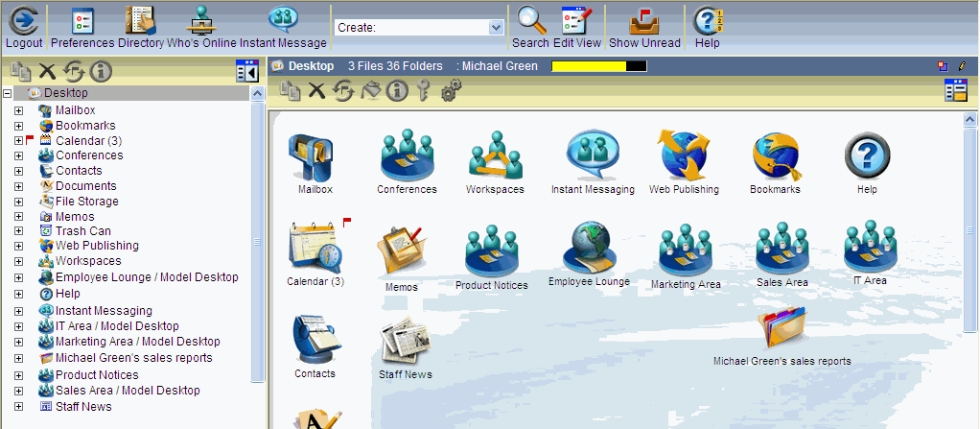The image size is (980, 429).
Task: Click the Show Unread toolbar button
Action: coord(644,21)
